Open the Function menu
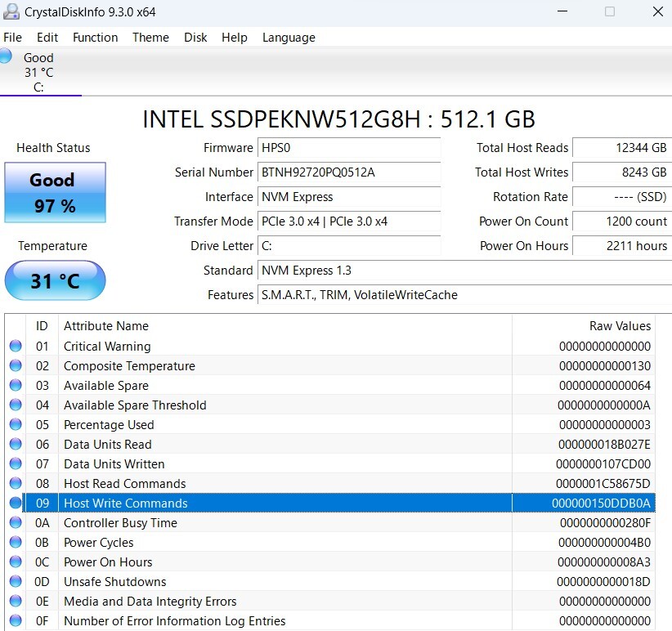This screenshot has width=672, height=631. click(95, 38)
